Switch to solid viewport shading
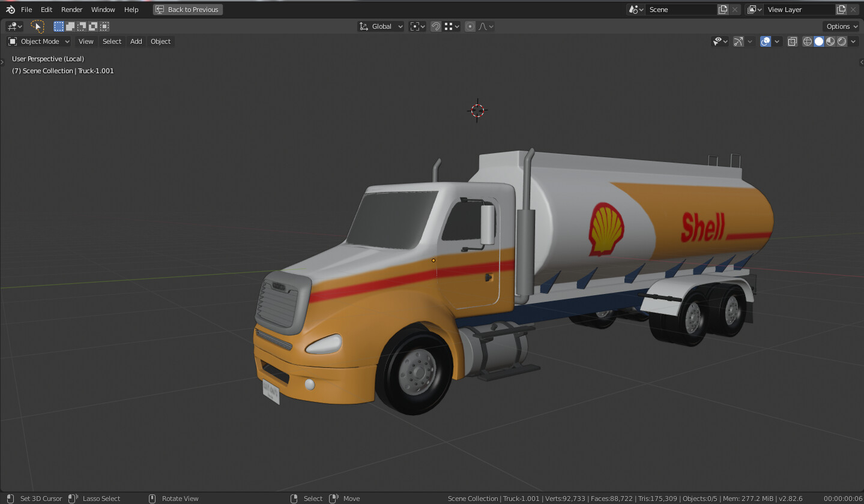 [819, 41]
